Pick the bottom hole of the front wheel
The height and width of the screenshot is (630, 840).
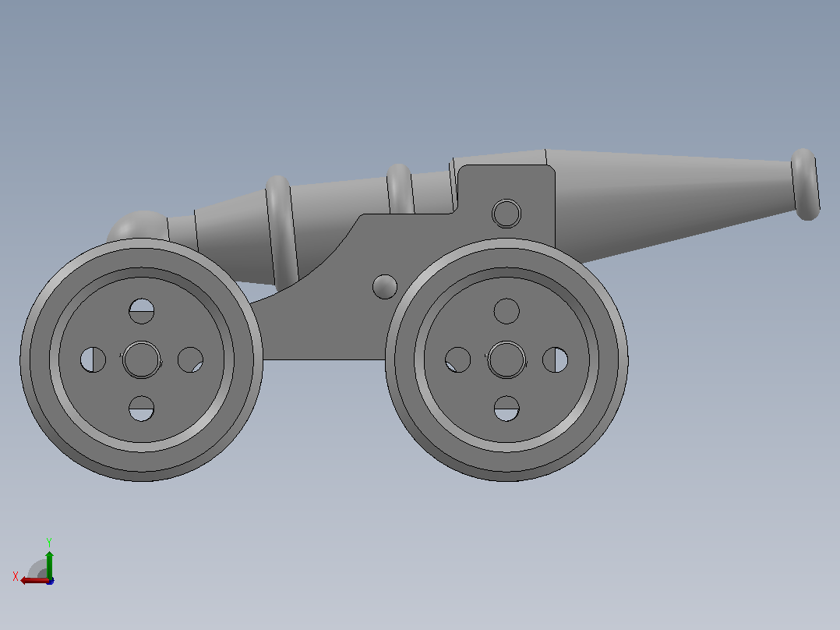(506, 409)
